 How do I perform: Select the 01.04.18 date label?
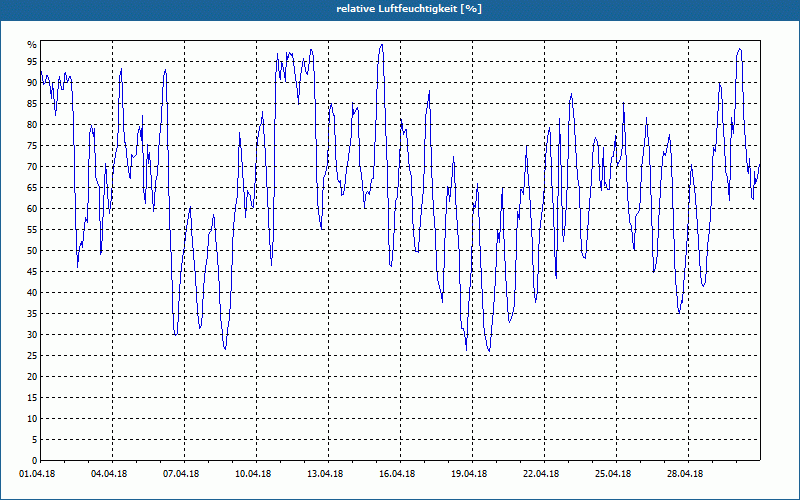tap(37, 474)
